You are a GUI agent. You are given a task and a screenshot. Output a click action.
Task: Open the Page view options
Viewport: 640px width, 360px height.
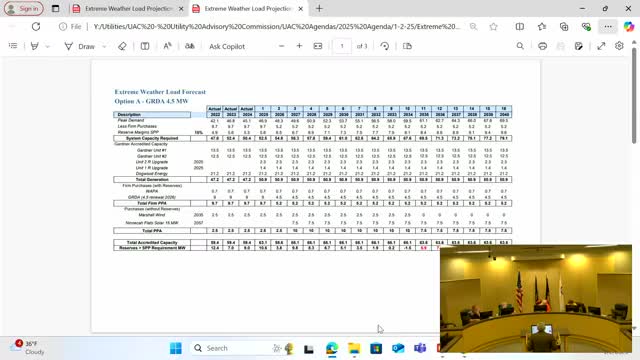click(x=407, y=46)
